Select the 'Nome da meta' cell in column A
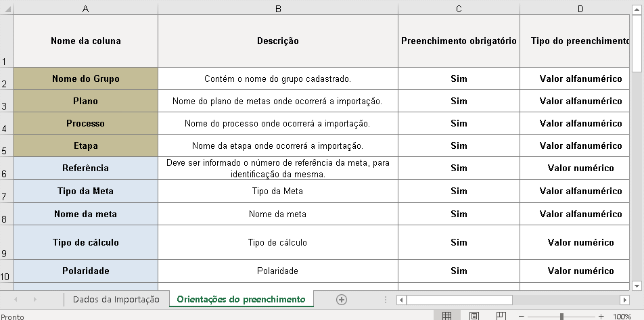 coord(85,214)
